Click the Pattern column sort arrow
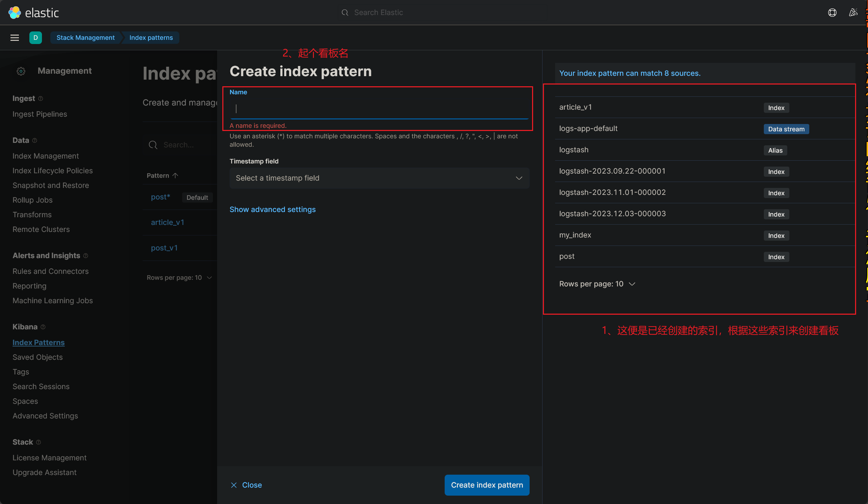Viewport: 868px width, 504px height. point(175,175)
